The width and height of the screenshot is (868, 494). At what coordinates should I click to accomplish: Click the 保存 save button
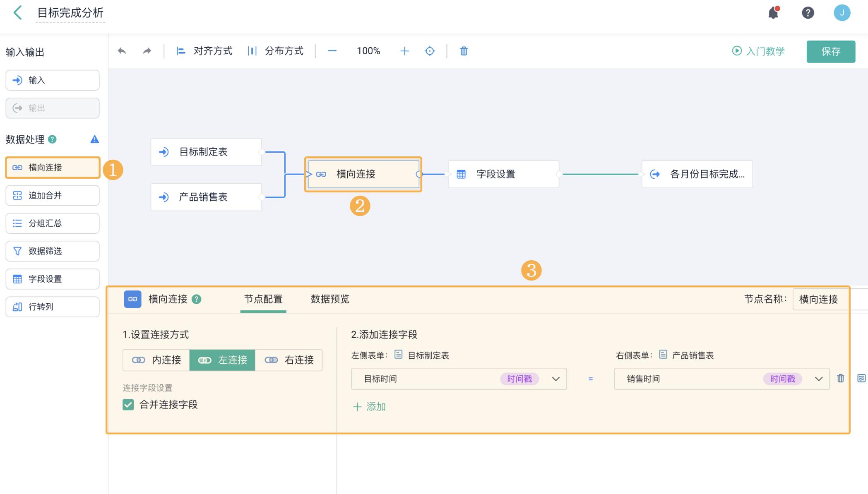coord(831,51)
